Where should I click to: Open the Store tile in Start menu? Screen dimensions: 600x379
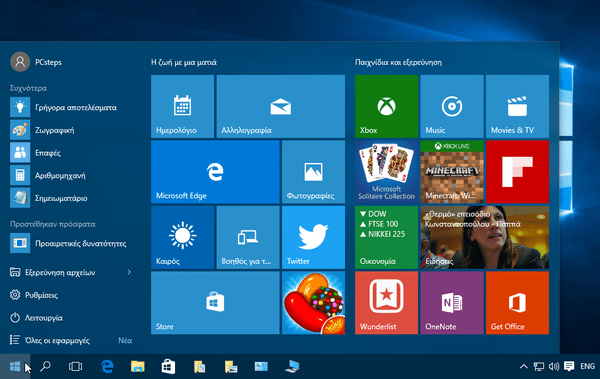pyautogui.click(x=215, y=303)
